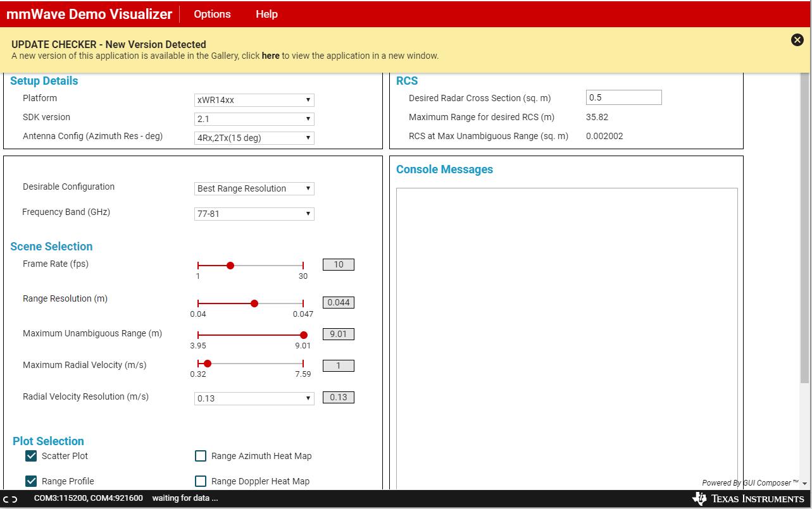This screenshot has height=509, width=812.
Task: Enable the Range Doppler Heat Map
Action: 201,481
